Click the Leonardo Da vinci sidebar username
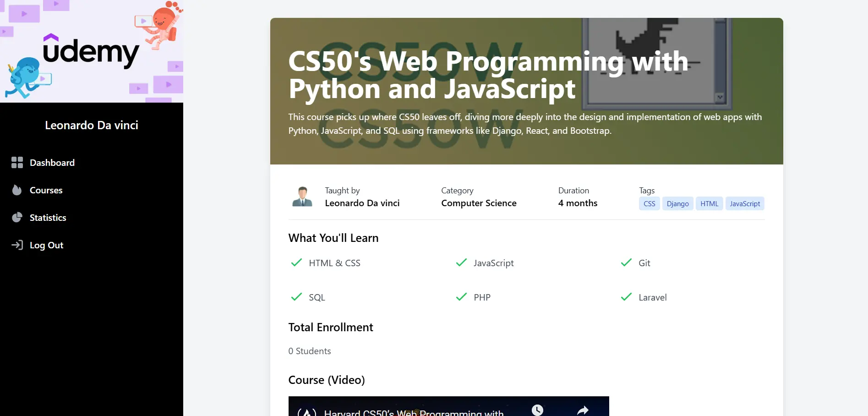This screenshot has width=868, height=416. [x=92, y=125]
